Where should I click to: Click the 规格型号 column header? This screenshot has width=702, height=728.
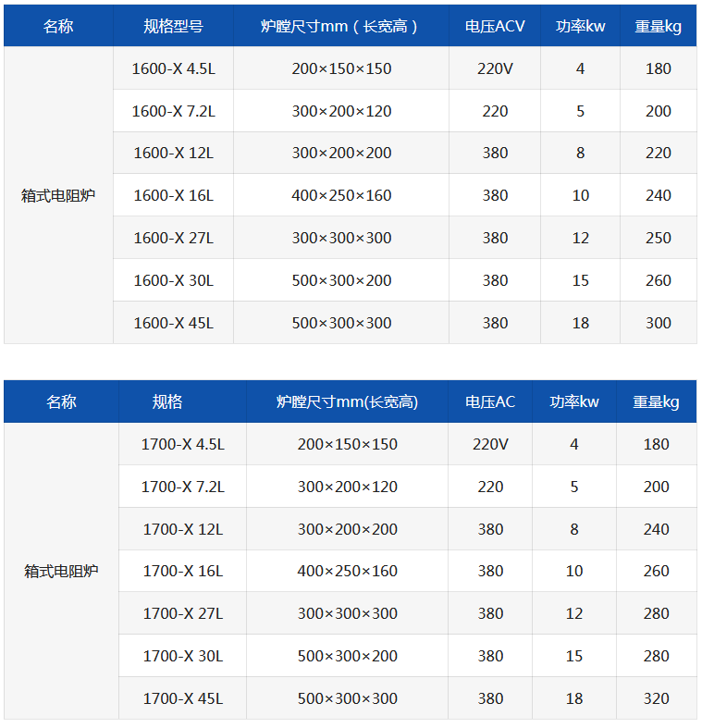[x=173, y=26]
